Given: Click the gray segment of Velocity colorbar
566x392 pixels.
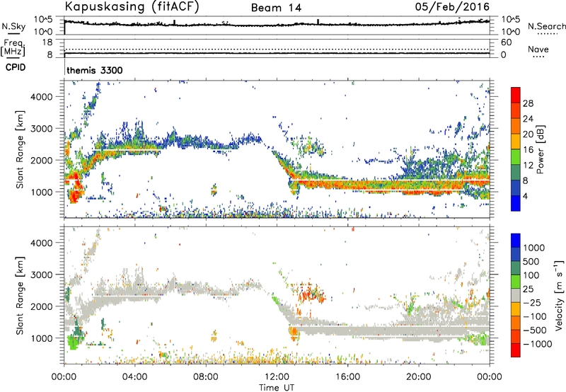Looking at the screenshot, I should pyautogui.click(x=516, y=296).
